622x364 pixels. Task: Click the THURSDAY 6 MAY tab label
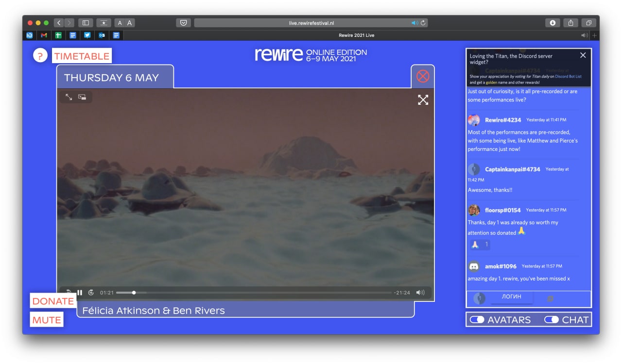coord(111,78)
